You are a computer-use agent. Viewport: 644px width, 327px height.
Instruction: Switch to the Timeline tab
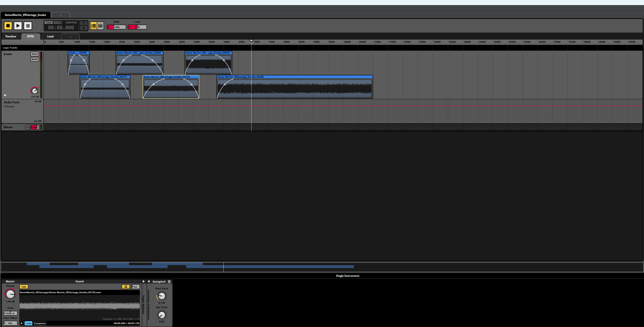(x=11, y=37)
